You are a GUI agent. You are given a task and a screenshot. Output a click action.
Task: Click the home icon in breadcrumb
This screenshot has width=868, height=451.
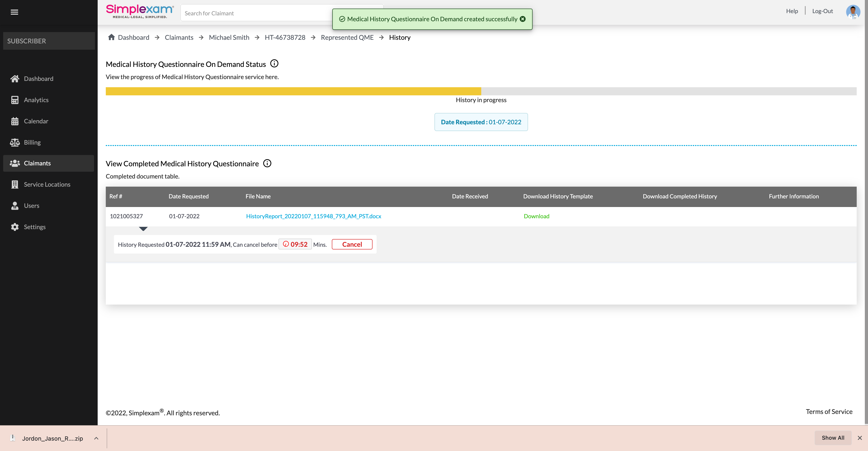pyautogui.click(x=111, y=37)
